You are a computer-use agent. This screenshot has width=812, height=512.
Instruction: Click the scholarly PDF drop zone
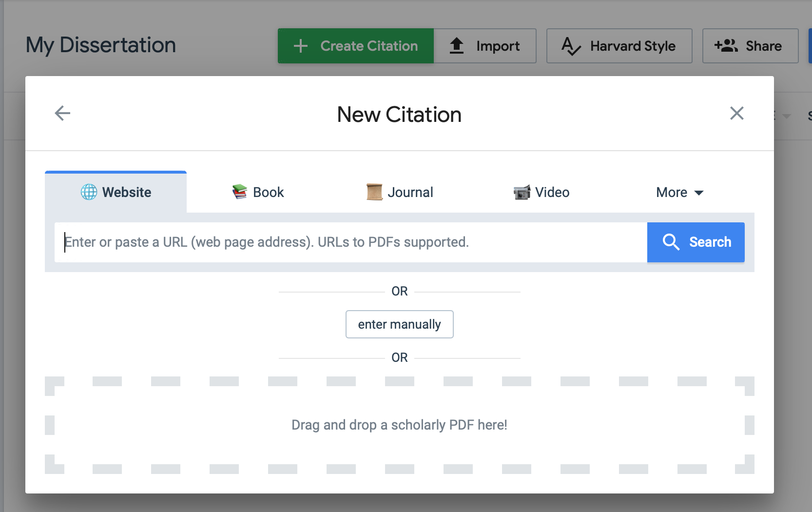click(399, 425)
